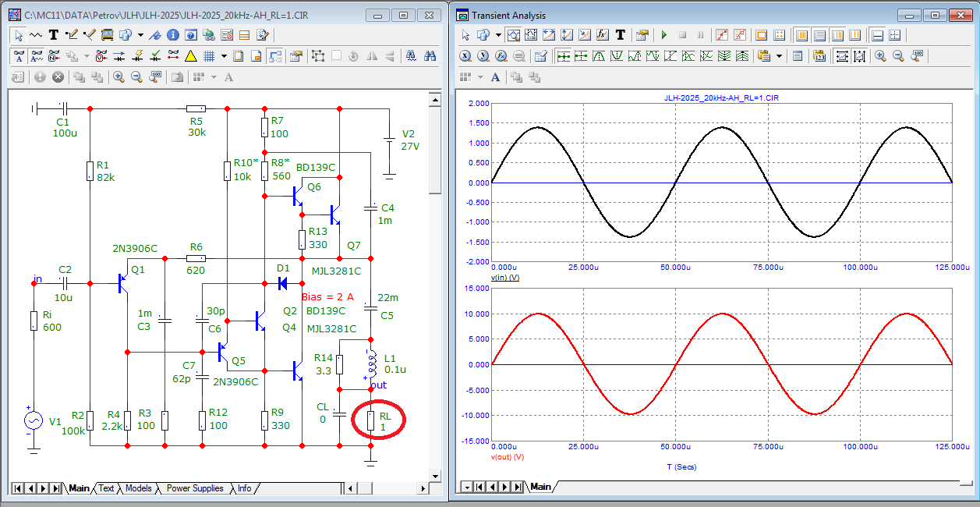
Task: Toggle the grid display icon in schematic toolbar
Action: click(209, 56)
